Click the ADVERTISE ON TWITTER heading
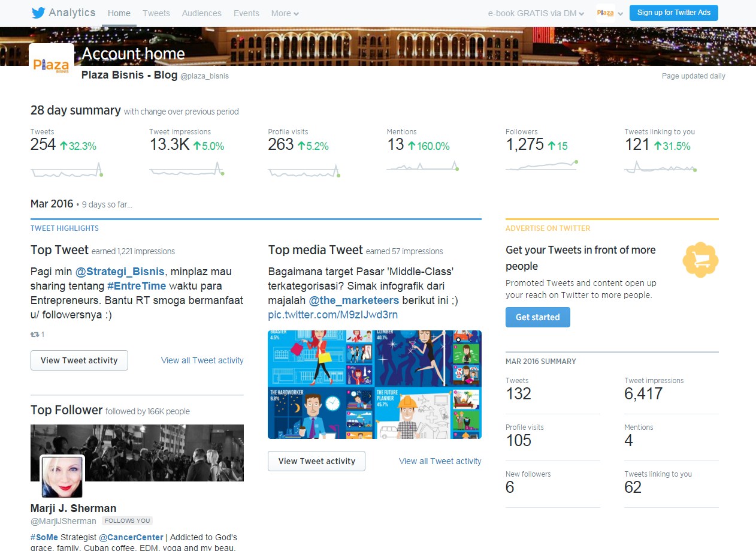 pyautogui.click(x=548, y=228)
